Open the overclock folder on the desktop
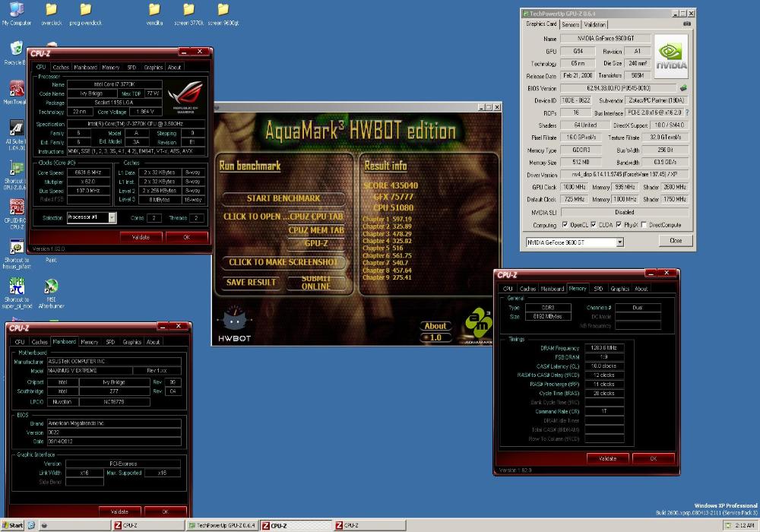Image resolution: width=760 pixels, height=532 pixels. coord(52,13)
